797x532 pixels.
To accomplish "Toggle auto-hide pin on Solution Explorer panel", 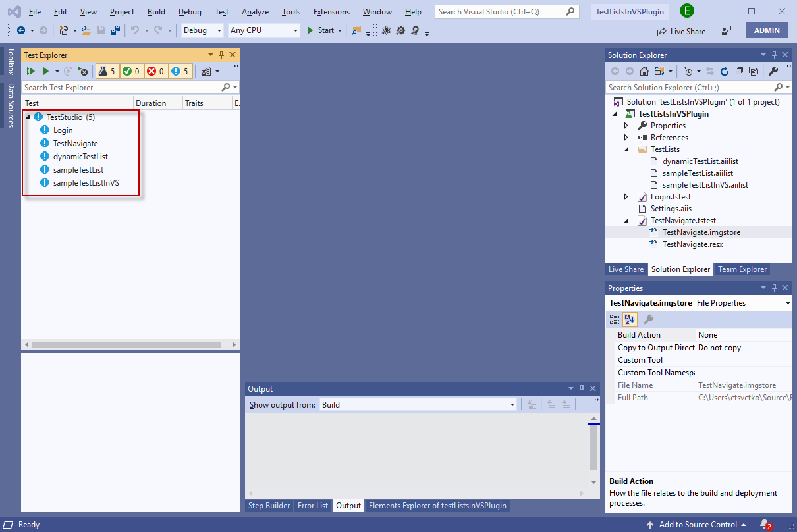I will tap(775, 55).
